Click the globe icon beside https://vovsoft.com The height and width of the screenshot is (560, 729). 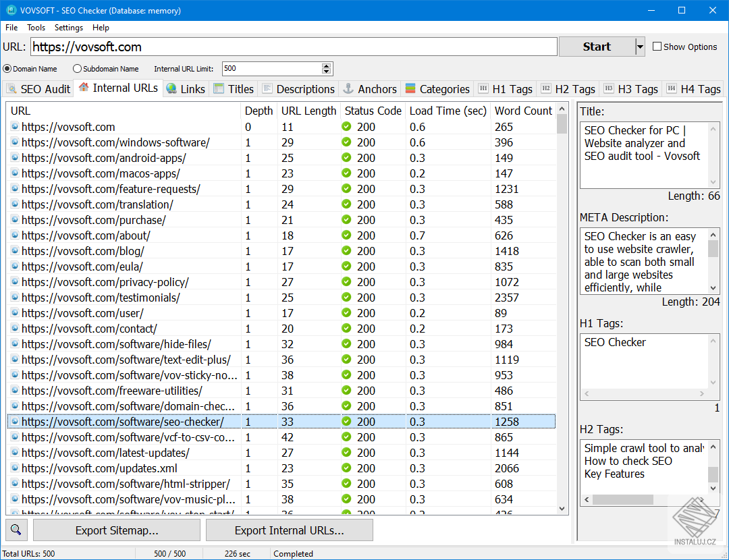coord(15,127)
